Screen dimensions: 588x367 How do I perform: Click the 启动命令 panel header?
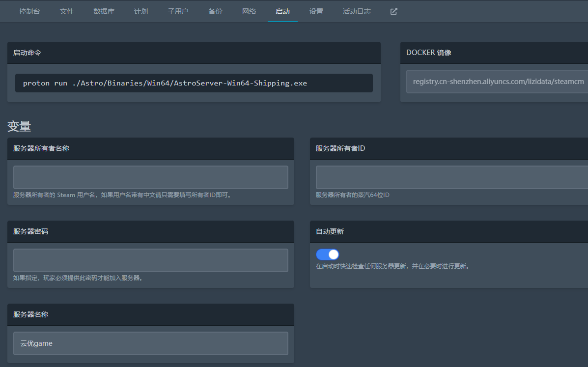pos(194,53)
